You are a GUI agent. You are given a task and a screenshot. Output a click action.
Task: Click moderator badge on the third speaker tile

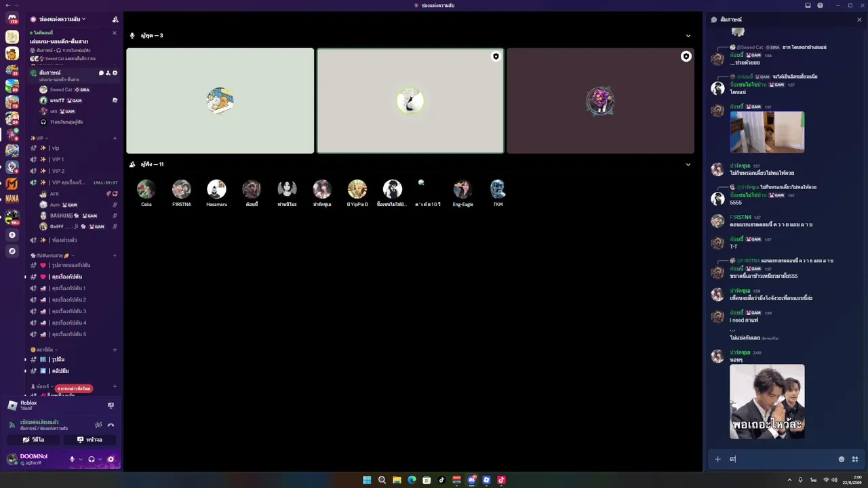[x=686, y=56]
